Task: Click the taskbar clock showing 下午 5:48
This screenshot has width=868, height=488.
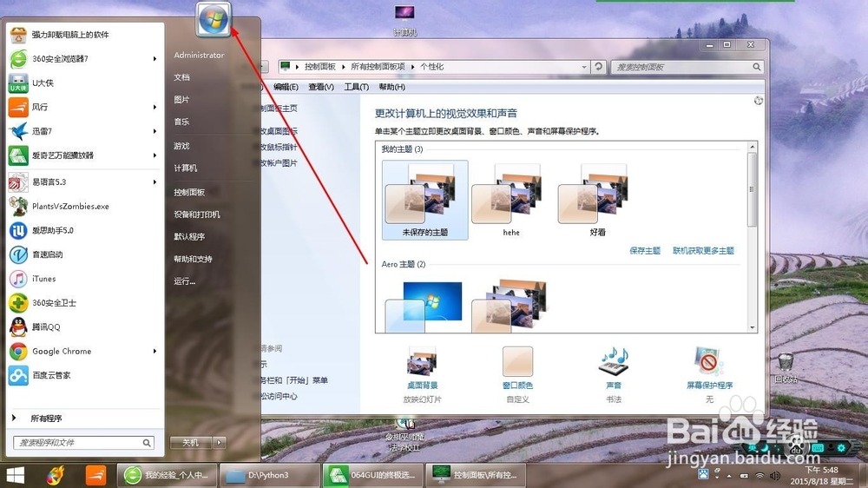Action: (x=821, y=475)
